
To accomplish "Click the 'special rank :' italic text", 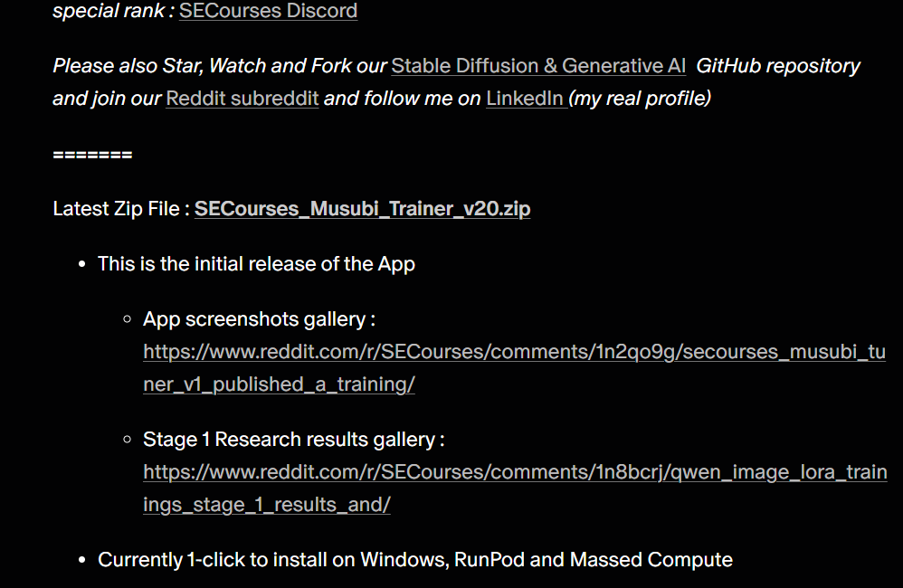I will point(112,11).
